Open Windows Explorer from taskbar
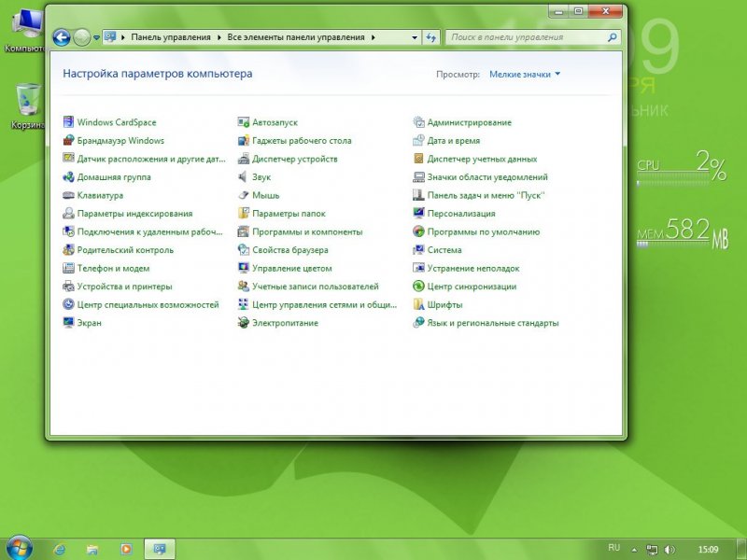This screenshot has height=560, width=747. pos(92,549)
